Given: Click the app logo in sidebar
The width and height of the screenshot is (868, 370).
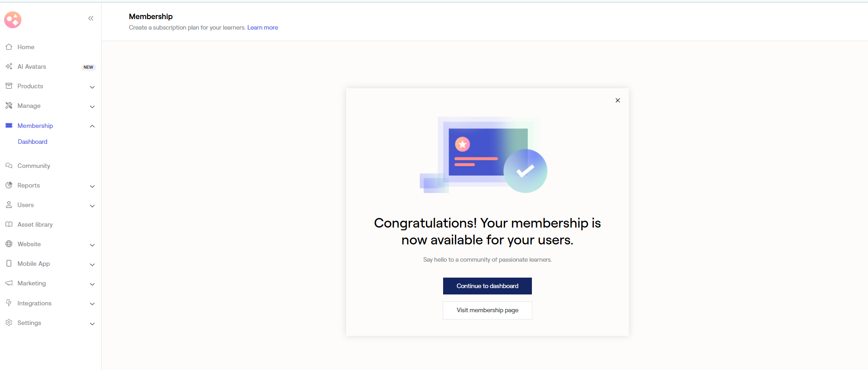Looking at the screenshot, I should [x=13, y=20].
